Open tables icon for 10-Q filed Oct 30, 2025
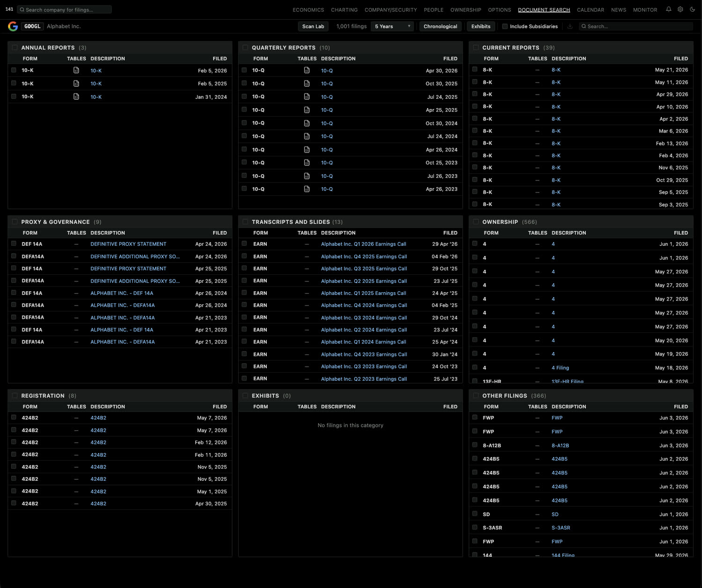Viewport: 702px width, 588px height. tap(307, 83)
